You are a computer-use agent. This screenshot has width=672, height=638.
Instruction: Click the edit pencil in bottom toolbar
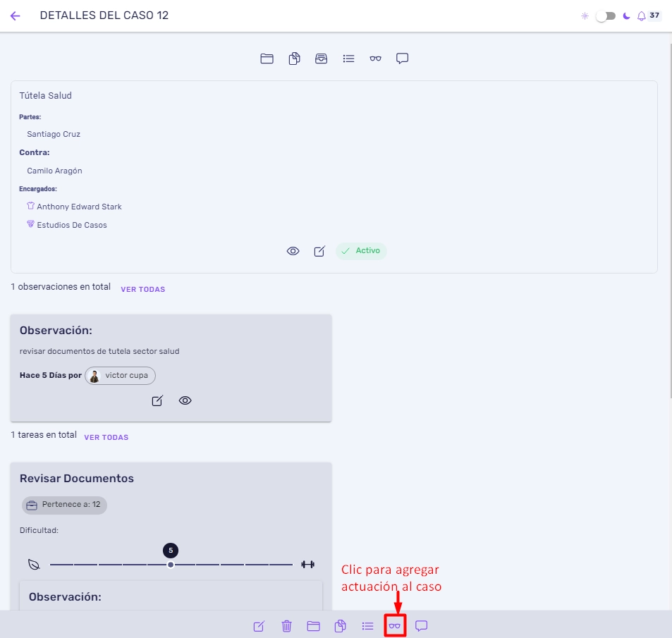pyautogui.click(x=259, y=627)
